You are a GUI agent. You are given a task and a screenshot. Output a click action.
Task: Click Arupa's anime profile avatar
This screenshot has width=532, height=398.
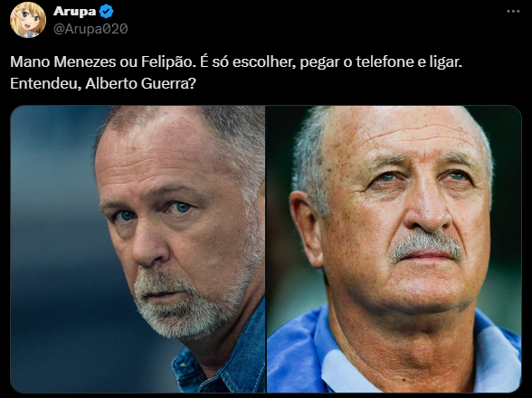pyautogui.click(x=28, y=19)
